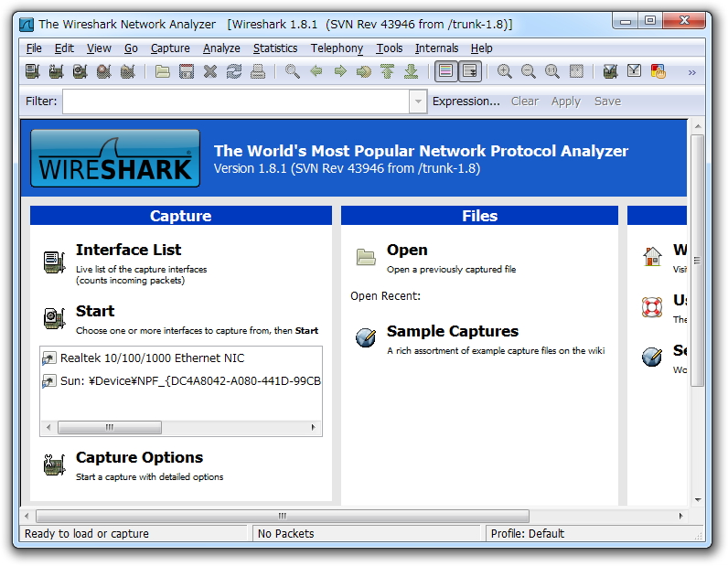Open the Capture Options link

[139, 458]
